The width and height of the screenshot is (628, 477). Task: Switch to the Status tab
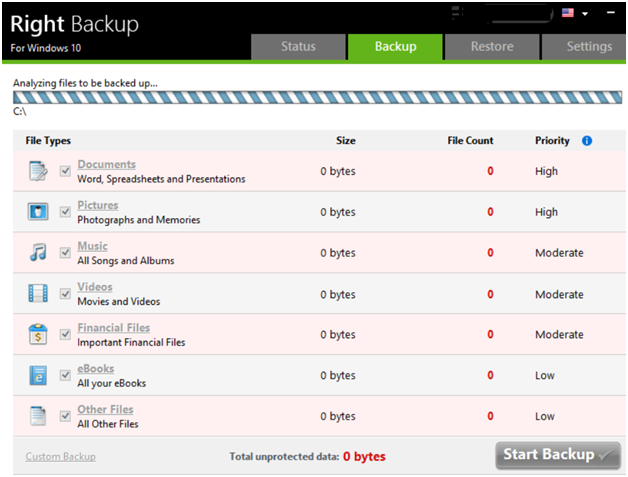click(x=298, y=47)
